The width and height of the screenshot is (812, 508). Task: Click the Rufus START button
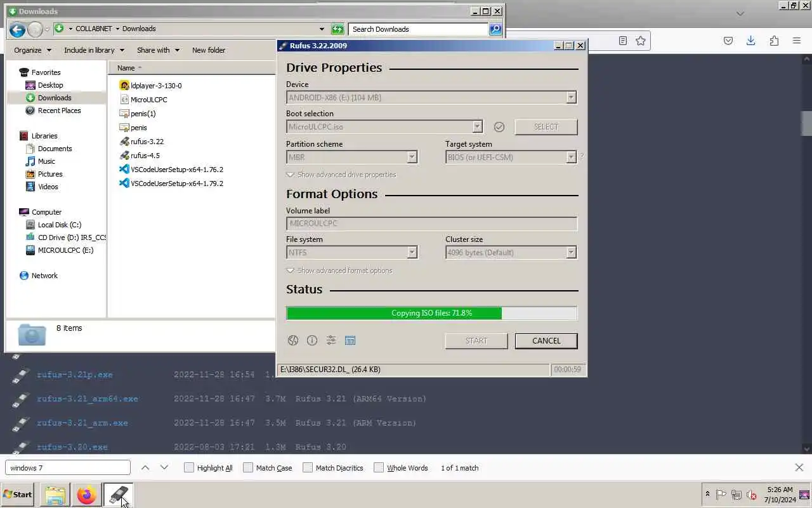[x=476, y=341]
